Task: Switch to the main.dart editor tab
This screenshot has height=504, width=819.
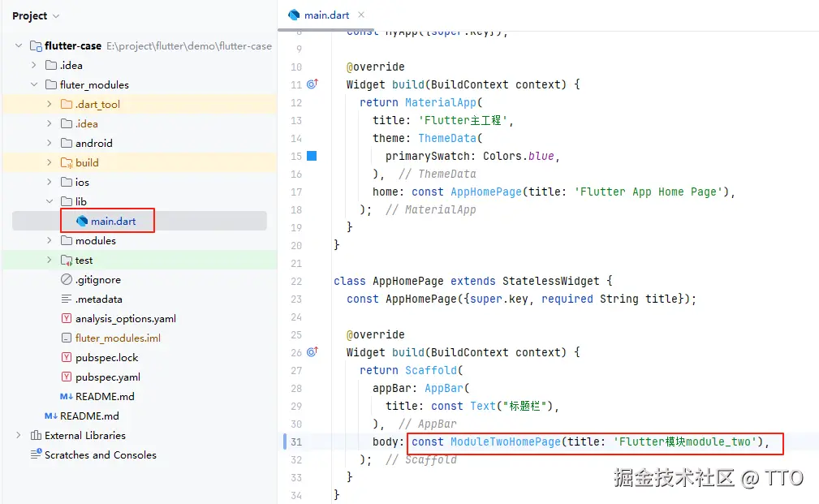Action: pos(319,15)
